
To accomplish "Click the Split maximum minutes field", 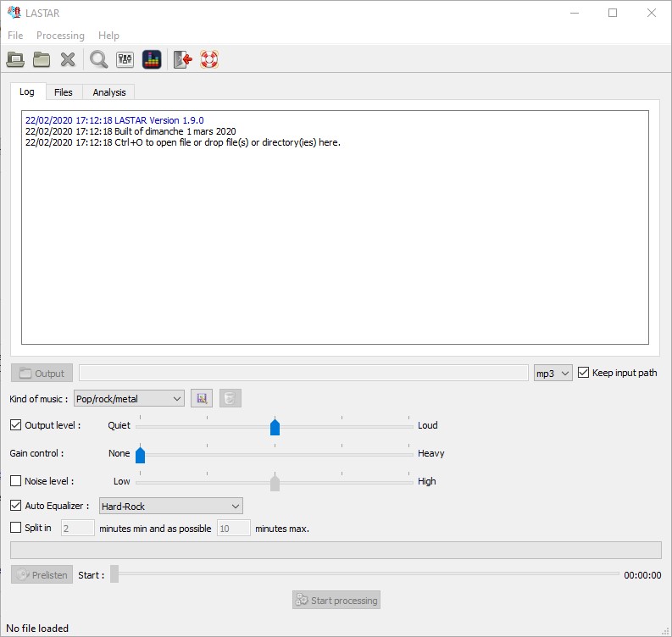I will click(x=234, y=529).
